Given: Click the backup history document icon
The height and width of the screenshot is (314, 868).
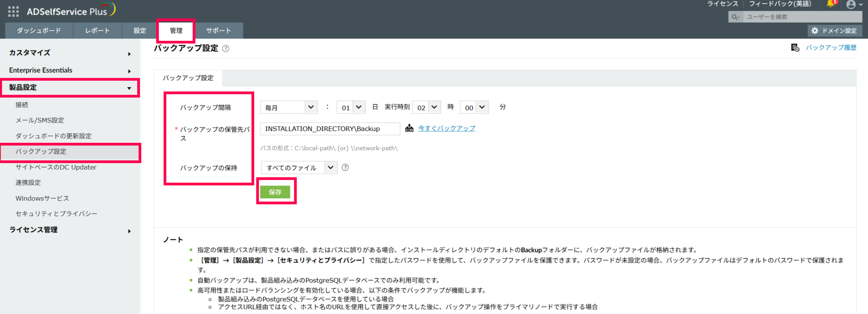Looking at the screenshot, I should coord(795,48).
